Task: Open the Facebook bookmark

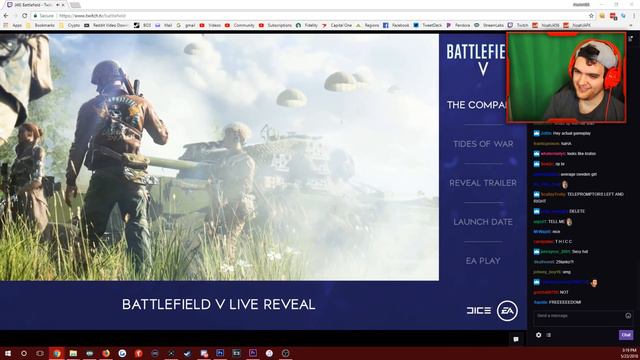Action: (x=396, y=25)
